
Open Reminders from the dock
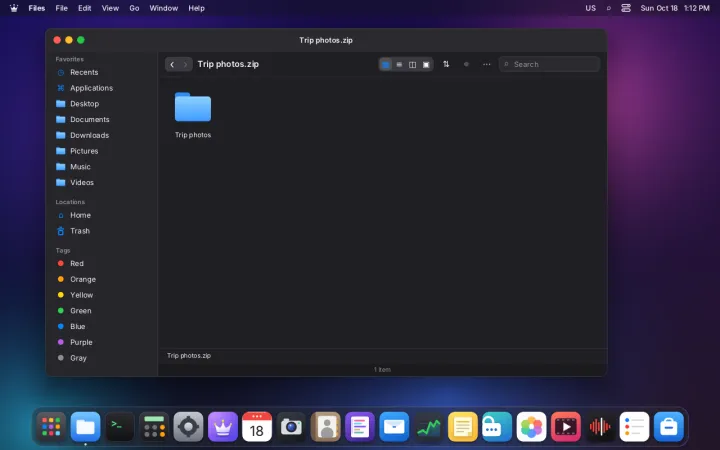634,427
